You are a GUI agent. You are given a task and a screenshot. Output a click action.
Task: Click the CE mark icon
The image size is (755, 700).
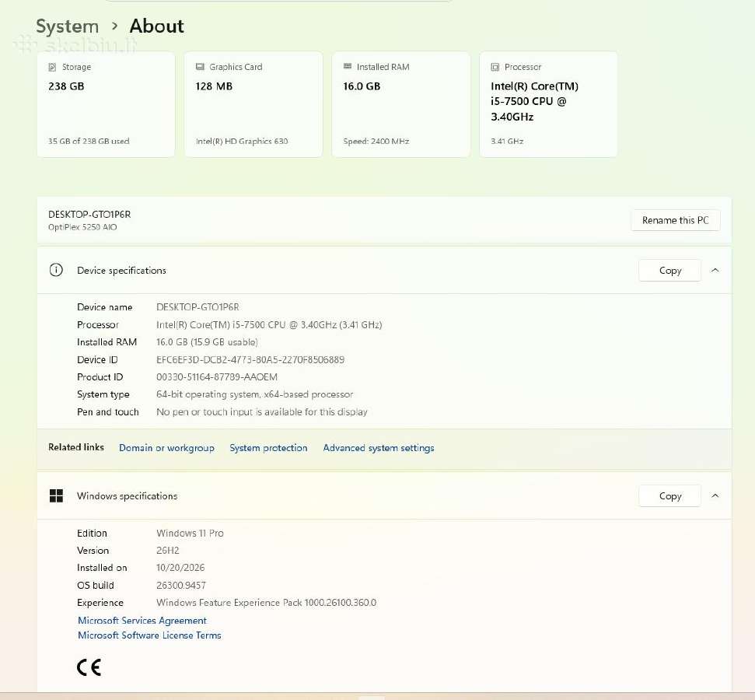[x=89, y=667]
